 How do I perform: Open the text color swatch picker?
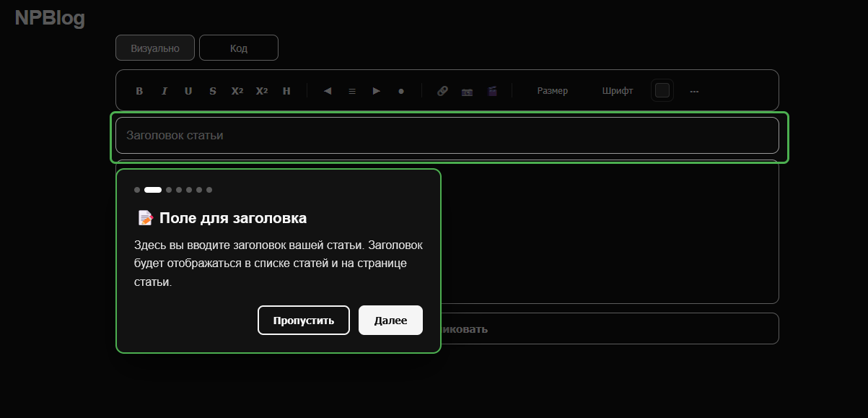pos(662,91)
